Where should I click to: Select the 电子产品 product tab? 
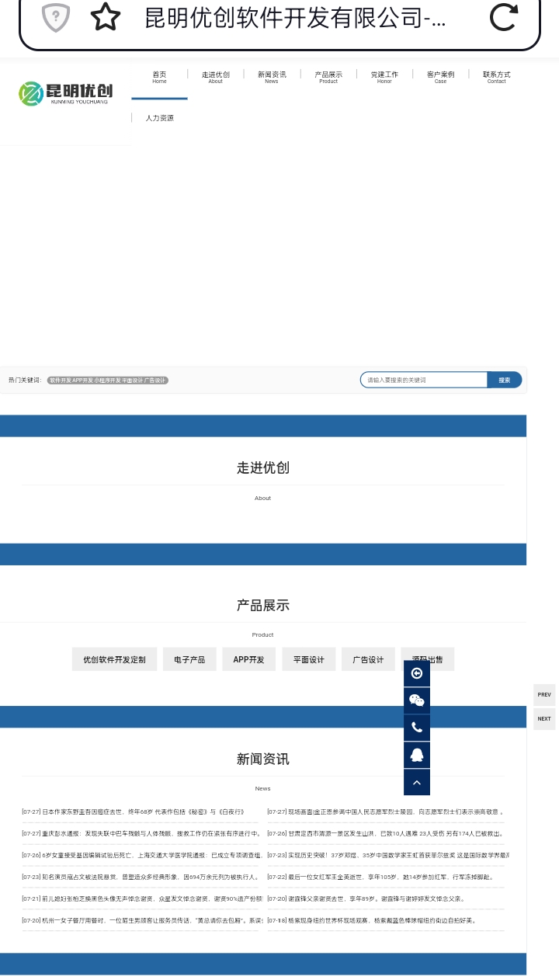189,659
